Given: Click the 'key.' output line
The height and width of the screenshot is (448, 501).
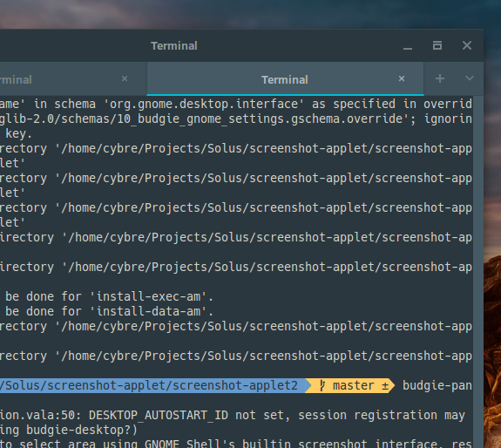Looking at the screenshot, I should (x=18, y=134).
